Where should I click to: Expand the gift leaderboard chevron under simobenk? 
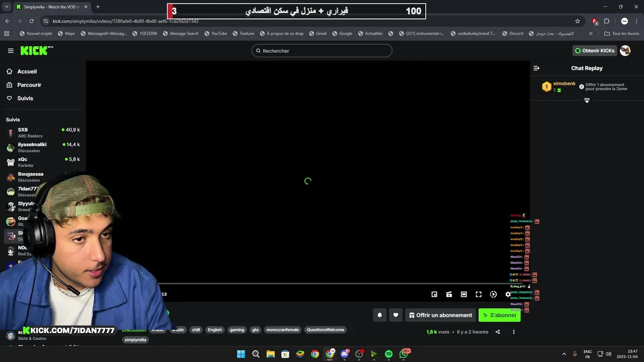[x=587, y=101]
